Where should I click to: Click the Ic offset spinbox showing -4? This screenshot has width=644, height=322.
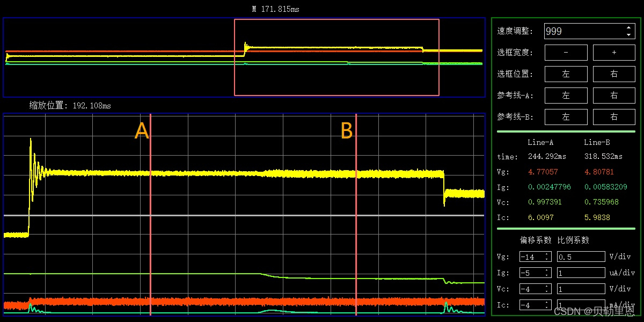click(x=535, y=305)
